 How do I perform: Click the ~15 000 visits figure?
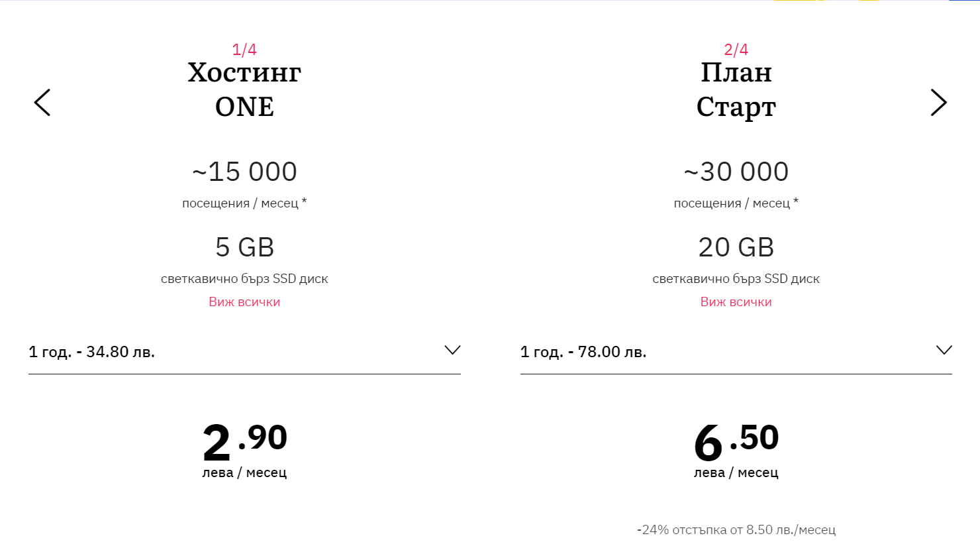244,172
